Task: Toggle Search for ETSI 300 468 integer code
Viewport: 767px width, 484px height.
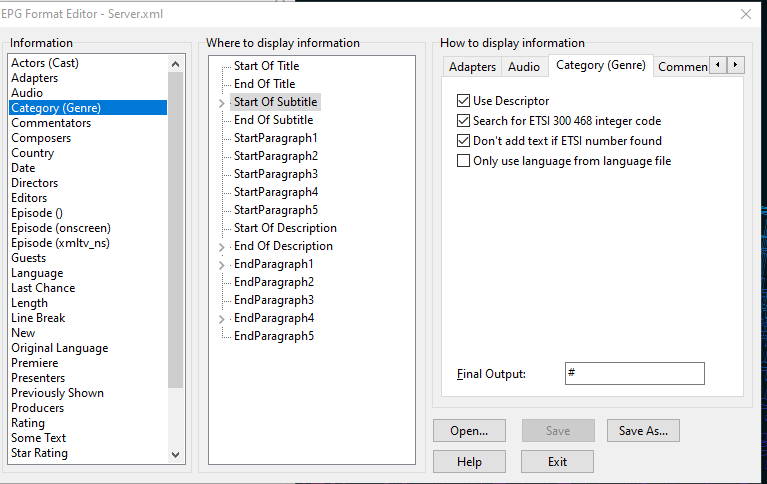Action: [x=463, y=121]
